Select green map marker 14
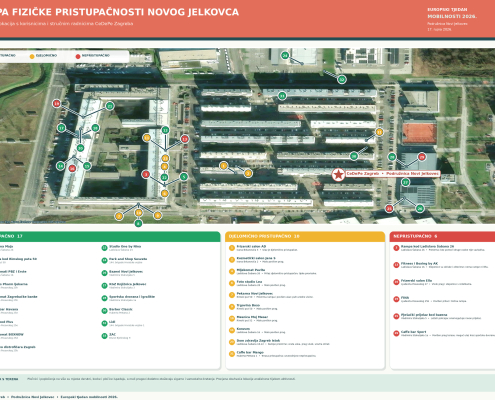Image resolution: width=495 pixels, height=400 pixels. [60, 166]
